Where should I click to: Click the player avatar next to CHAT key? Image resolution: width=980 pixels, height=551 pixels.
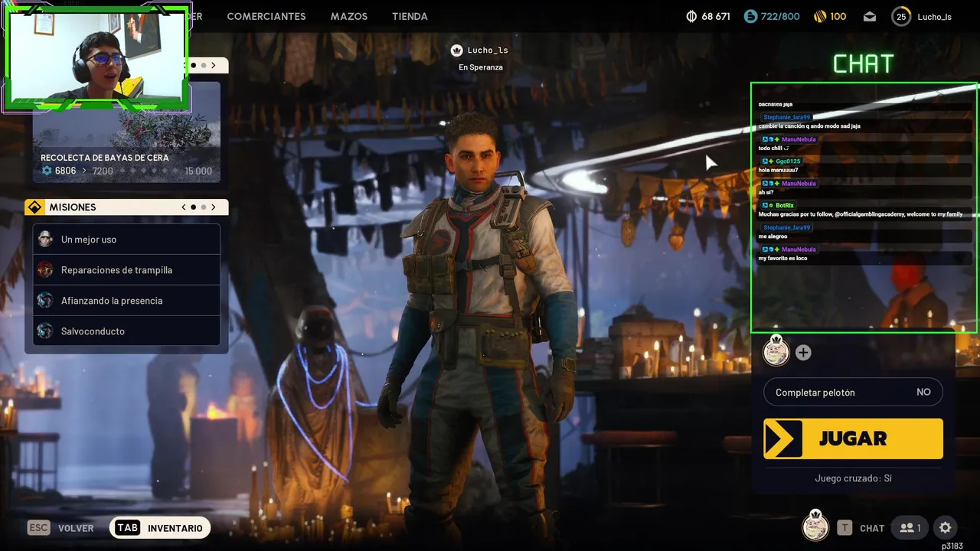coord(815,527)
